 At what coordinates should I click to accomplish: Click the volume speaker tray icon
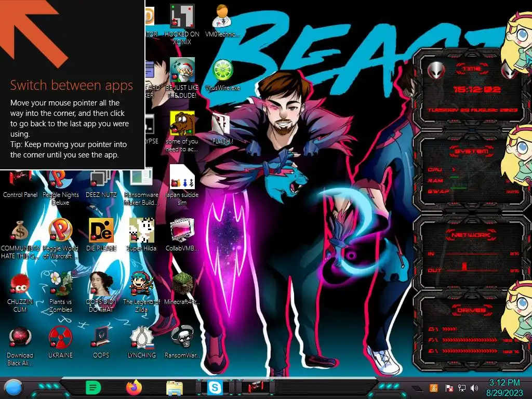[474, 388]
